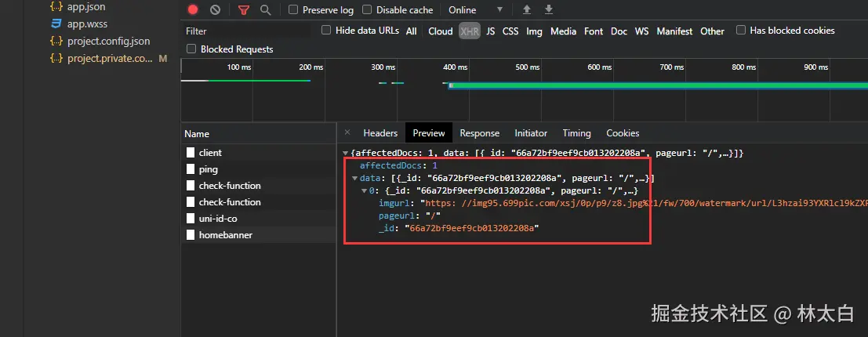Collapse the data array node
868x337 pixels.
click(355, 178)
